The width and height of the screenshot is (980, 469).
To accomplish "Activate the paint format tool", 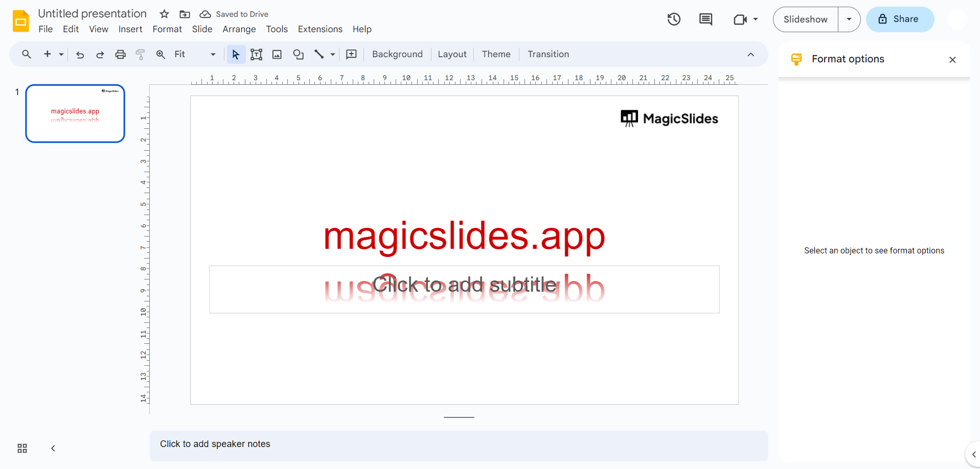I will [x=140, y=54].
